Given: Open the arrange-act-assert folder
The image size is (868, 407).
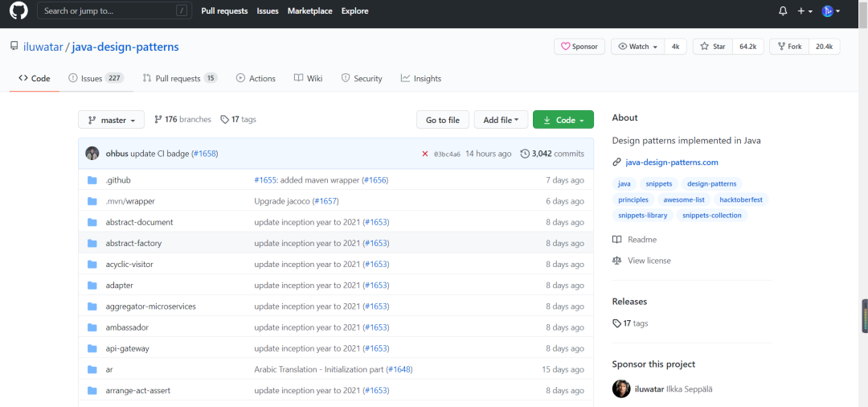Looking at the screenshot, I should point(138,390).
